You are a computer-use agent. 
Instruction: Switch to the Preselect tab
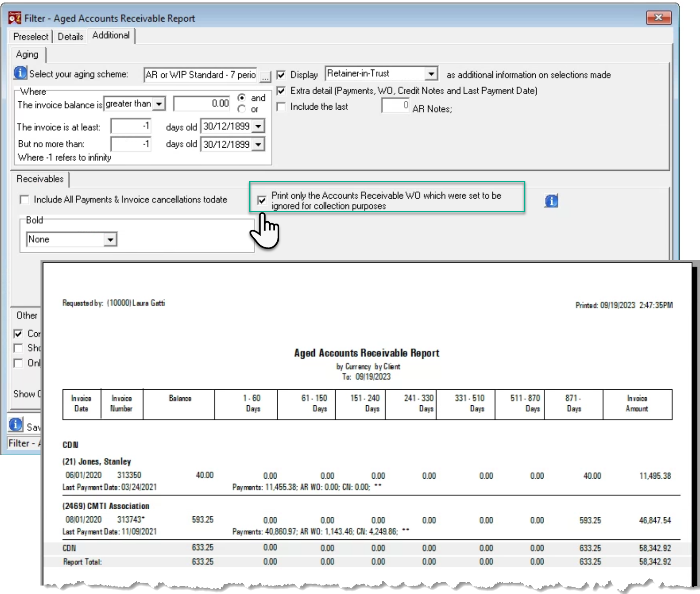31,36
